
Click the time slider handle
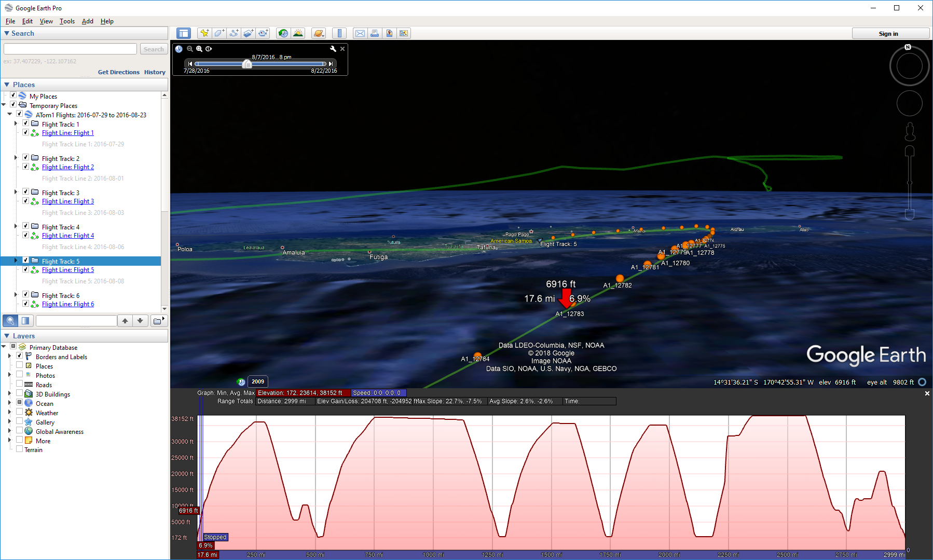click(x=247, y=64)
